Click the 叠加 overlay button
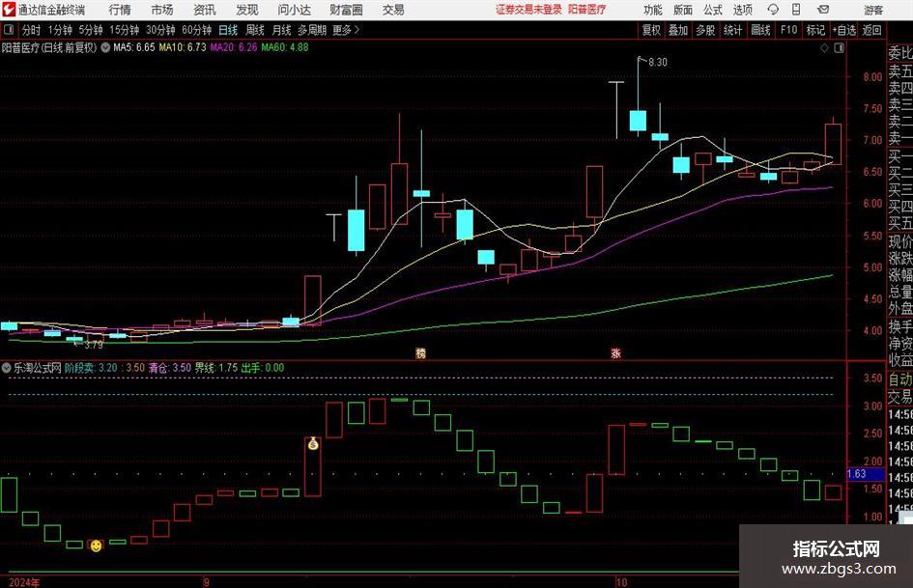The image size is (913, 588). [x=678, y=30]
